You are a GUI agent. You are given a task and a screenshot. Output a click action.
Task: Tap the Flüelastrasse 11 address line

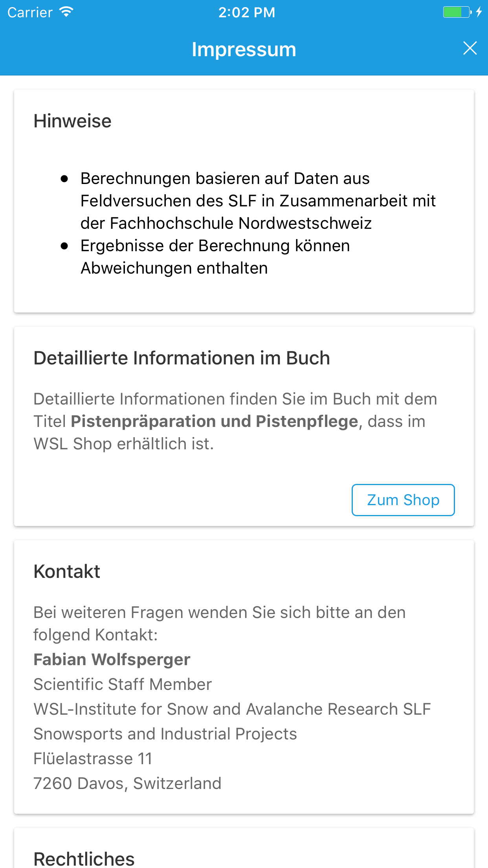click(93, 759)
